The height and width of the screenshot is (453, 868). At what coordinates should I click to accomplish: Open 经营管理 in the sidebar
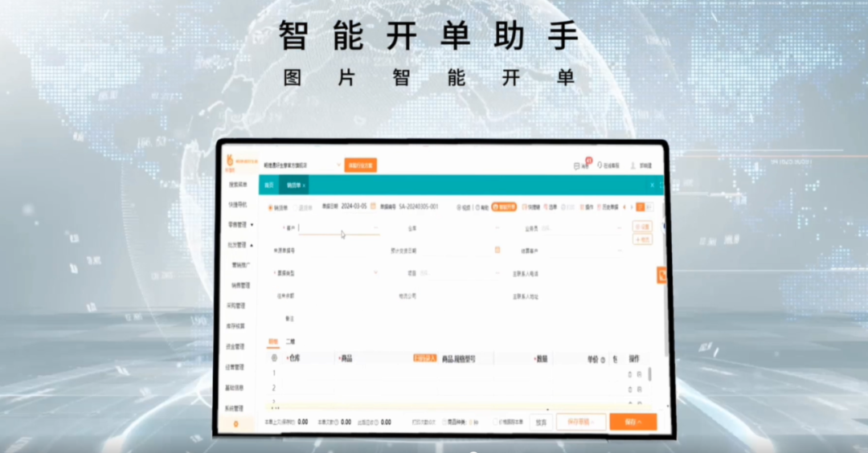tap(235, 367)
